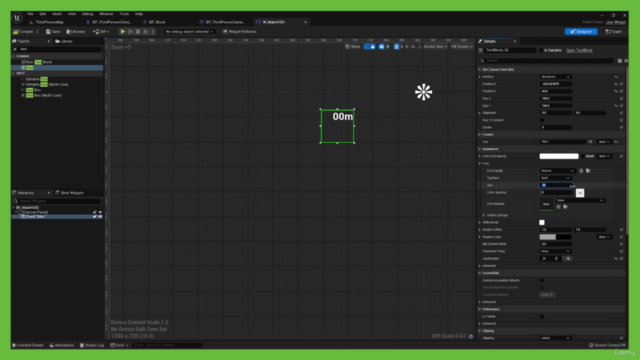Collapse the Common palette category
The height and width of the screenshot is (360, 640).
[x=13, y=56]
